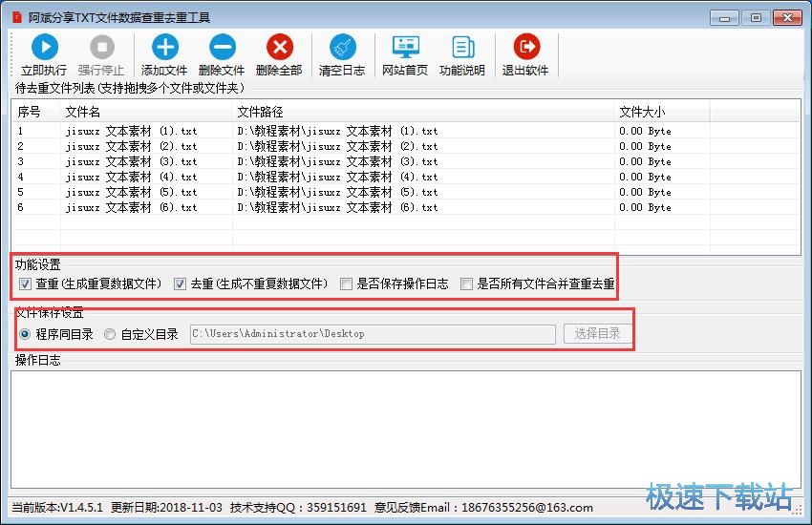Screen dimensions: 812x525
Task: Select the 自定义目录 radio button
Action: pyautogui.click(x=110, y=334)
